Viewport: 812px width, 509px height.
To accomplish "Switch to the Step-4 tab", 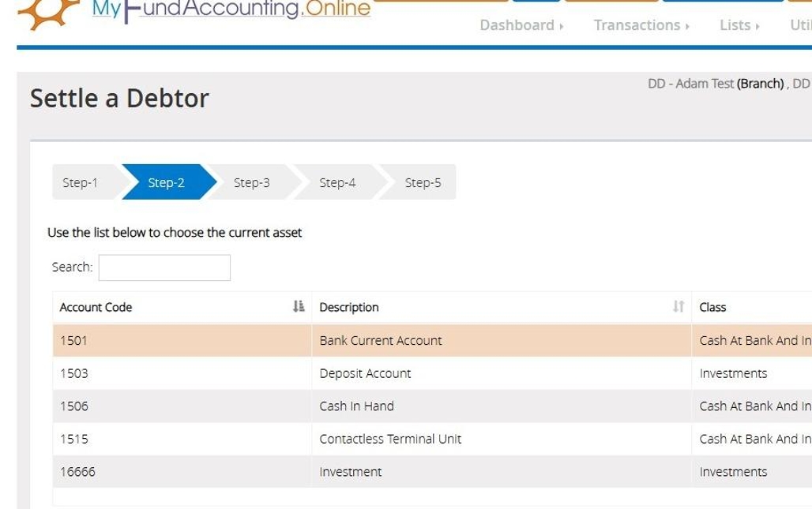I will (x=337, y=183).
